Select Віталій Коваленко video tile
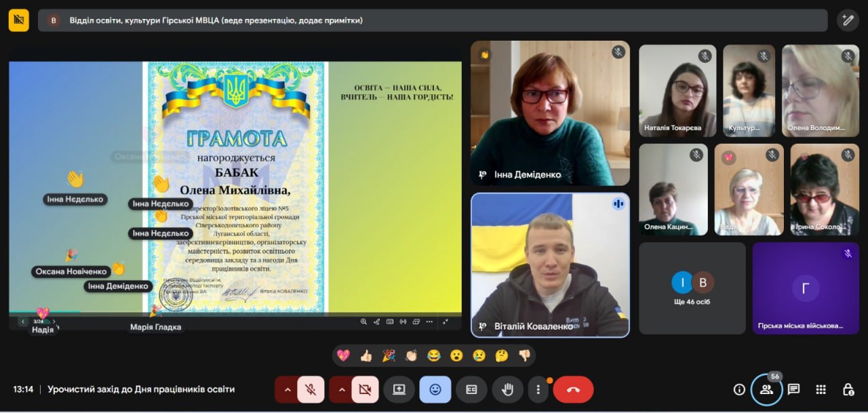This screenshot has height=413, width=868. (x=550, y=265)
